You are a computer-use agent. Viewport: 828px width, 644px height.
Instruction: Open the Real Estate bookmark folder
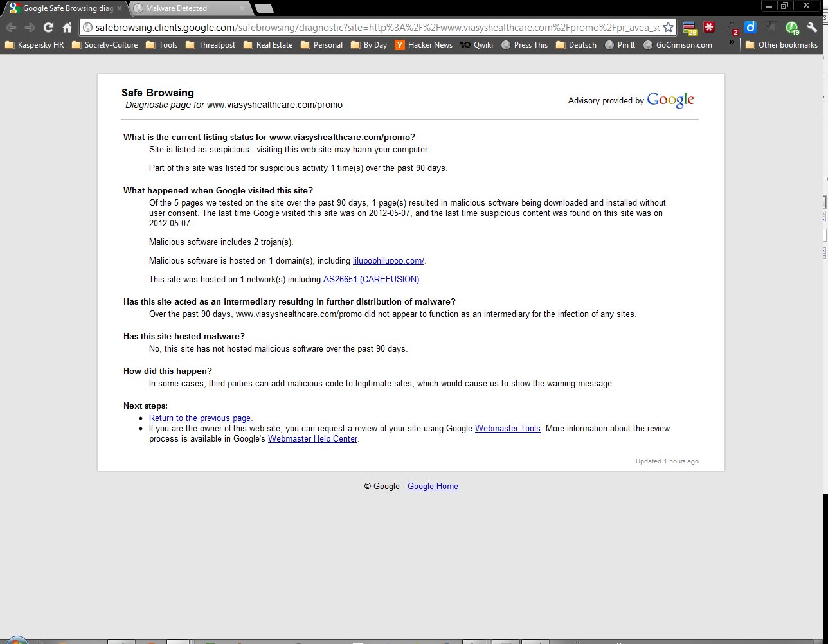[268, 45]
